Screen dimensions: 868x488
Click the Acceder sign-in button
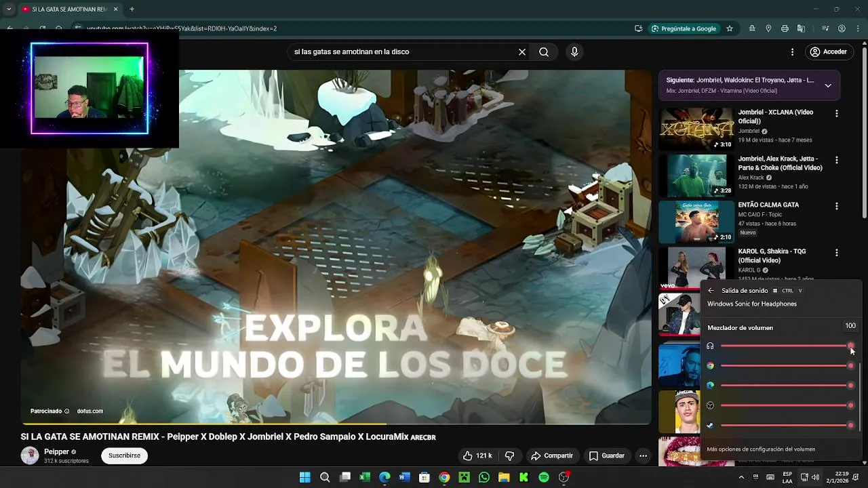point(829,52)
